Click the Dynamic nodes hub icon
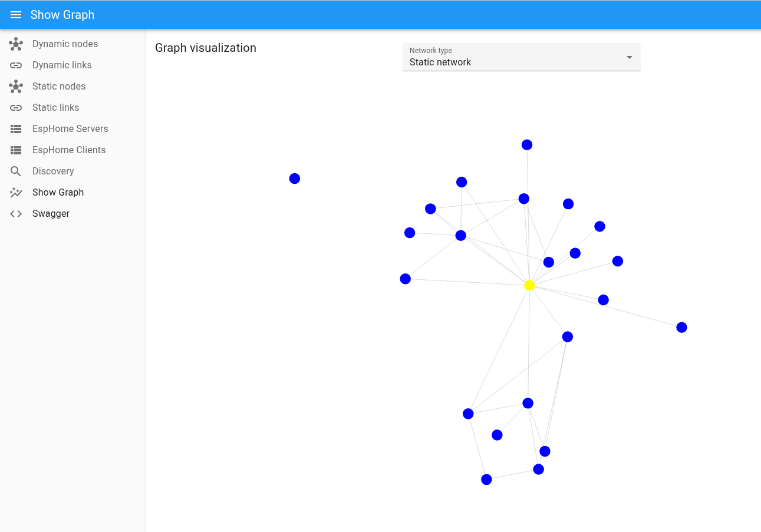Screen dimensions: 761x532 point(16,44)
